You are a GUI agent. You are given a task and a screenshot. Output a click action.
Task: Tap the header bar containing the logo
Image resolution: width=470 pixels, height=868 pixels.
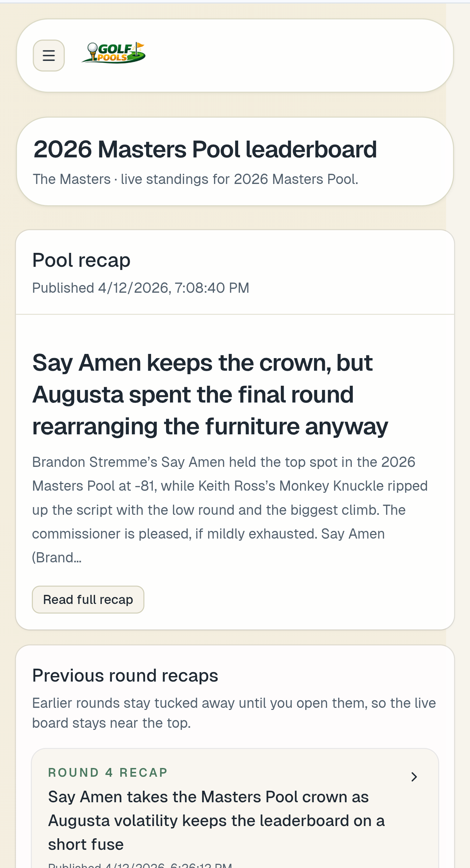tap(234, 55)
